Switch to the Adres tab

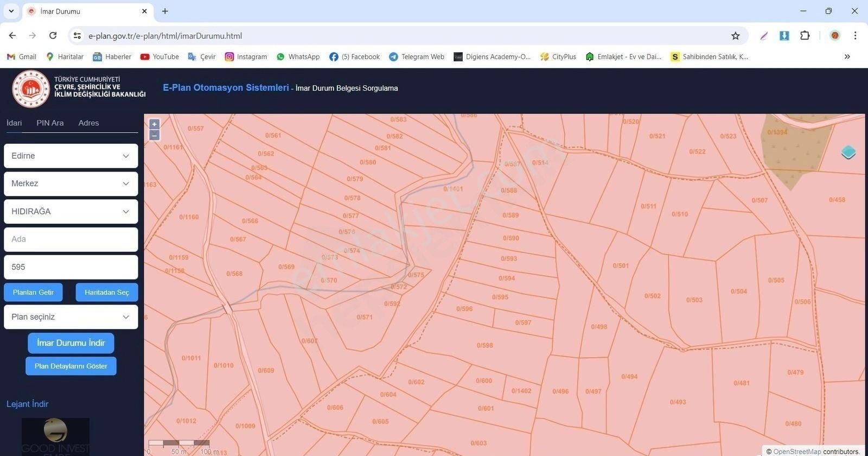(x=88, y=123)
